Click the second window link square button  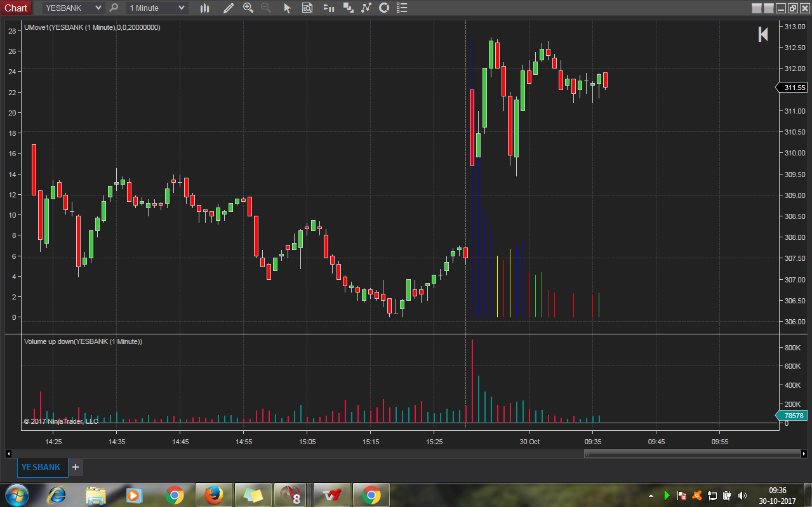pyautogui.click(x=768, y=8)
